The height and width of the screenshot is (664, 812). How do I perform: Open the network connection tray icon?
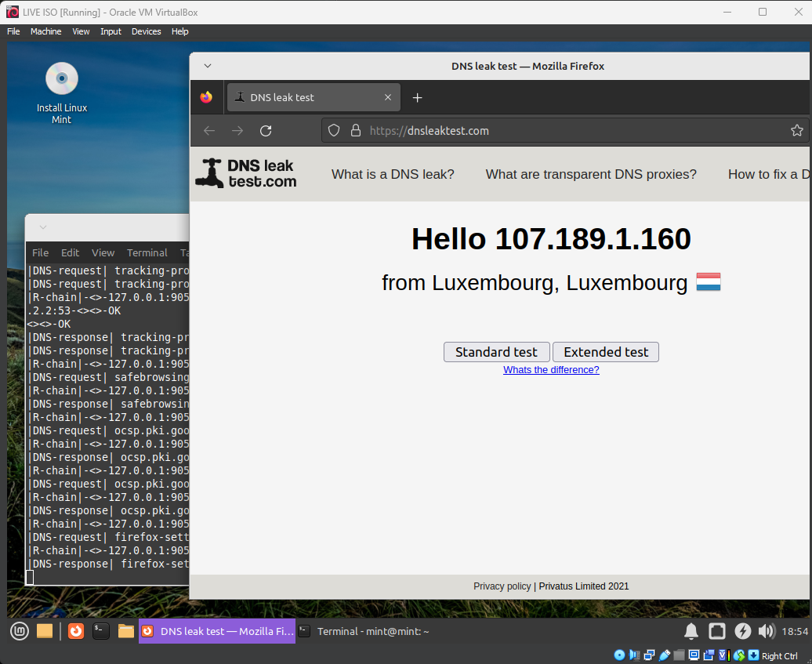(717, 631)
